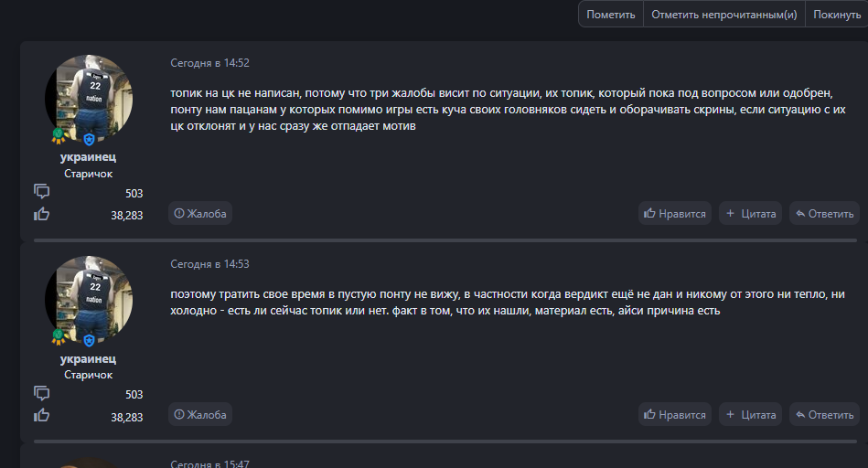Click the messages count icon in second post
The image size is (868, 468).
click(x=41, y=393)
